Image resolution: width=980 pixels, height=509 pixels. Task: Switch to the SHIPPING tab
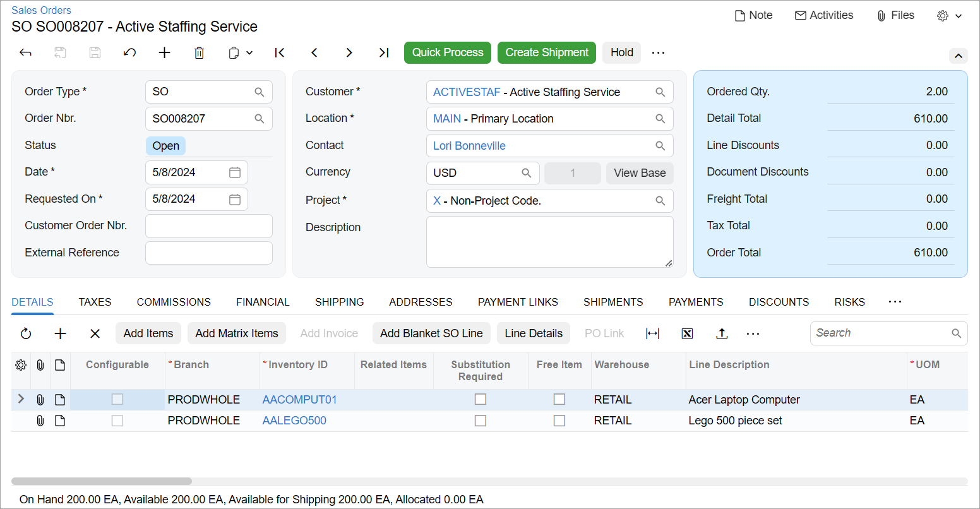click(x=339, y=302)
